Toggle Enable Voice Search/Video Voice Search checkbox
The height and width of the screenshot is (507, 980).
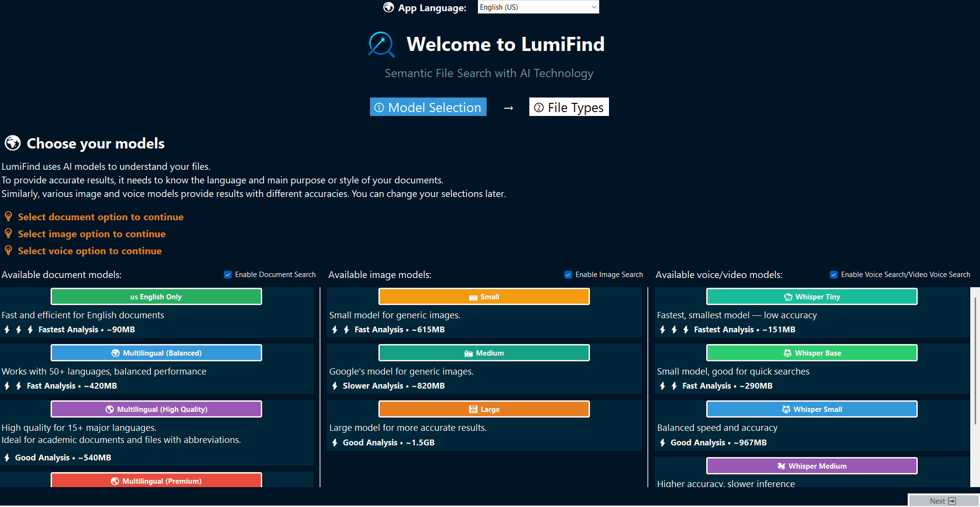tap(834, 275)
